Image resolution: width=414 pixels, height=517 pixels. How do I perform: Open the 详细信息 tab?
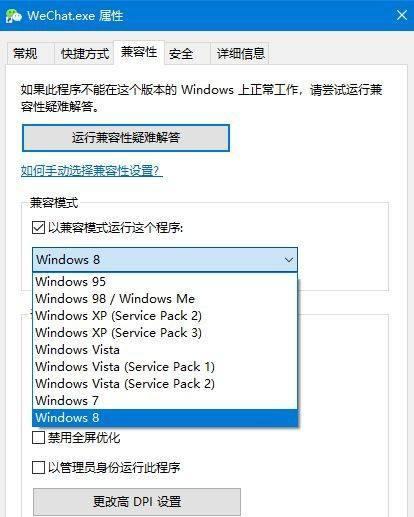coord(240,53)
